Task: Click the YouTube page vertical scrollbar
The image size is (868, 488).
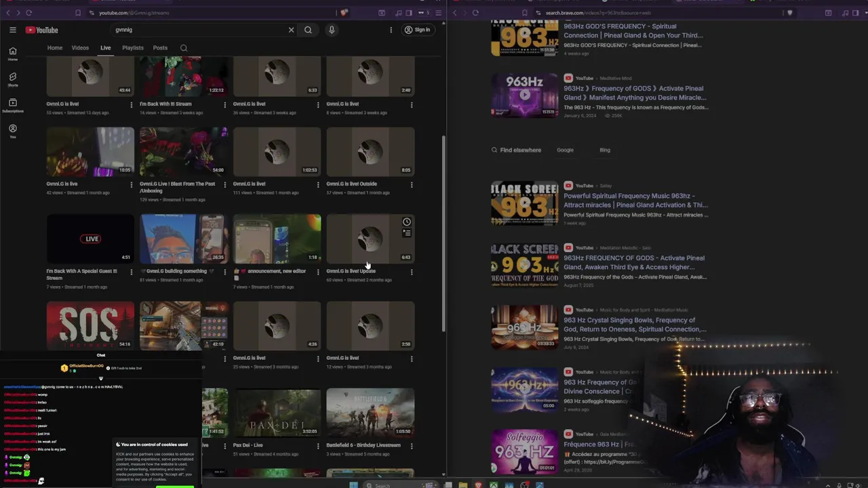Action: coord(444,234)
